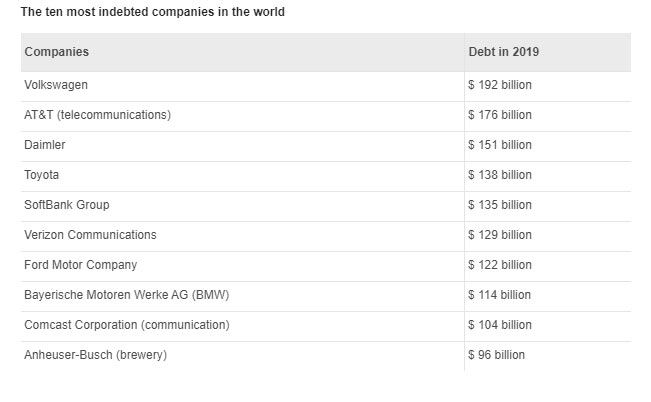Click the AT&T (telecommunications) cell
This screenshot has height=402, width=651.
coord(98,115)
